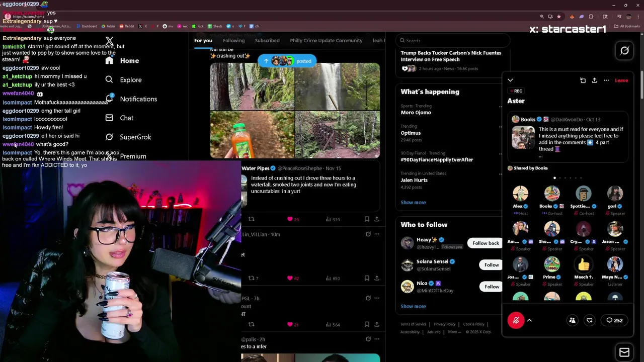Follow Nico @MintOfTheDay

(492, 287)
